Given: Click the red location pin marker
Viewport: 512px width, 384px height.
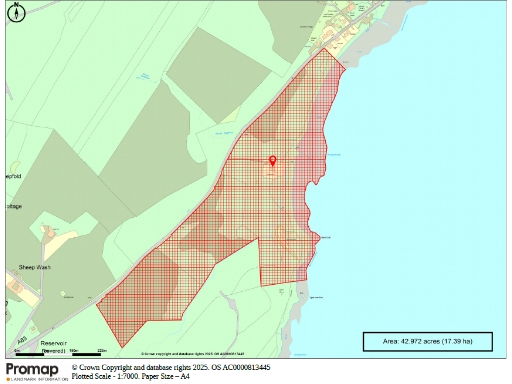Looking at the screenshot, I should [x=273, y=161].
